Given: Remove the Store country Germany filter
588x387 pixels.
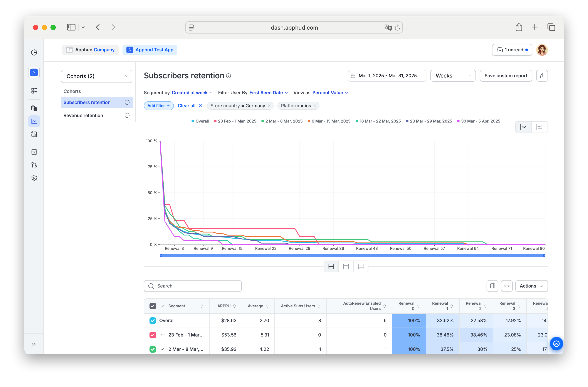Looking at the screenshot, I should pyautogui.click(x=269, y=106).
